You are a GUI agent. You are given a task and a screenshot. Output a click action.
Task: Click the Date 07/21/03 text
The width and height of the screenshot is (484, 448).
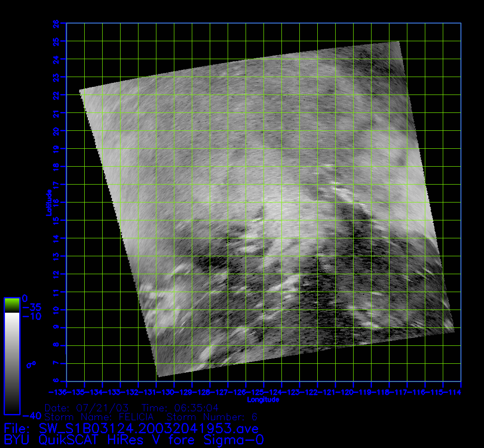(87, 408)
